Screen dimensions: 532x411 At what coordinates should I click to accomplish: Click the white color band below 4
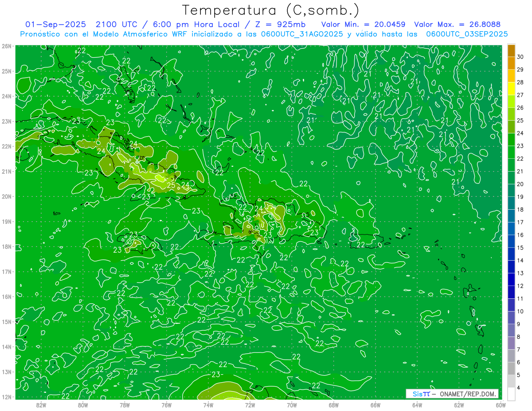(x=511, y=394)
